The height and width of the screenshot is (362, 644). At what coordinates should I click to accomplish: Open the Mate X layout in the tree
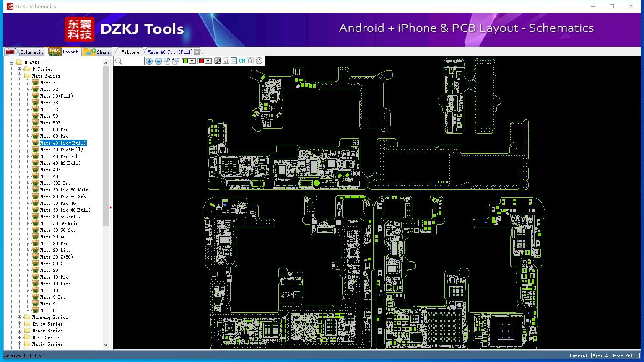click(48, 83)
